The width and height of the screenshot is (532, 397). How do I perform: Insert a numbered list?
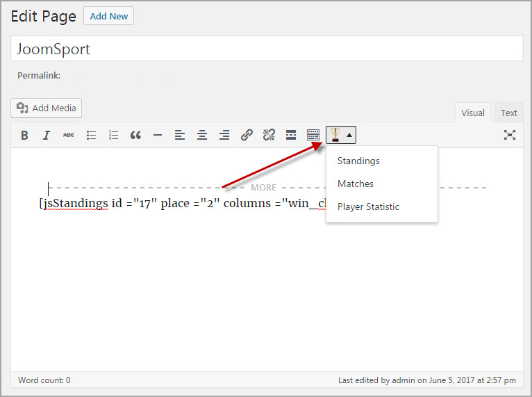[x=113, y=135]
